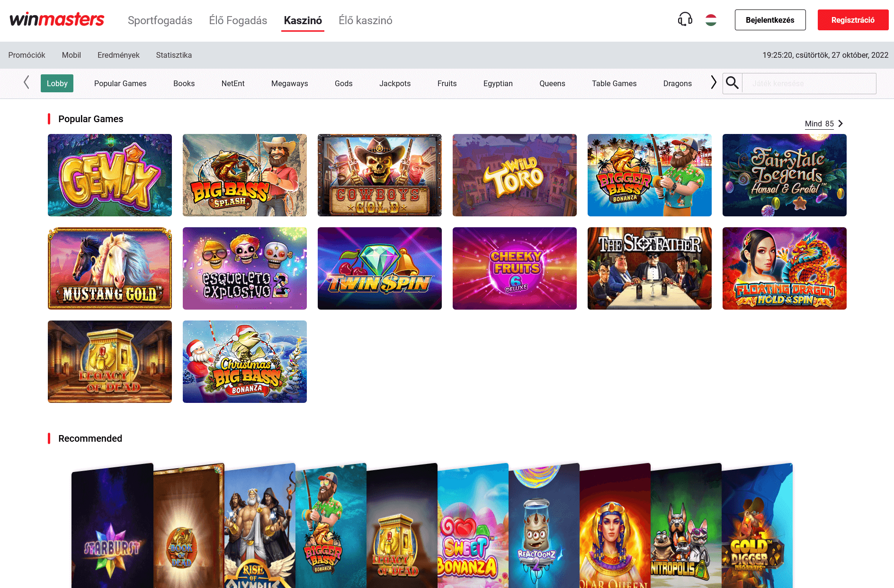
Task: Open Gemix game thumbnail
Action: tap(110, 175)
